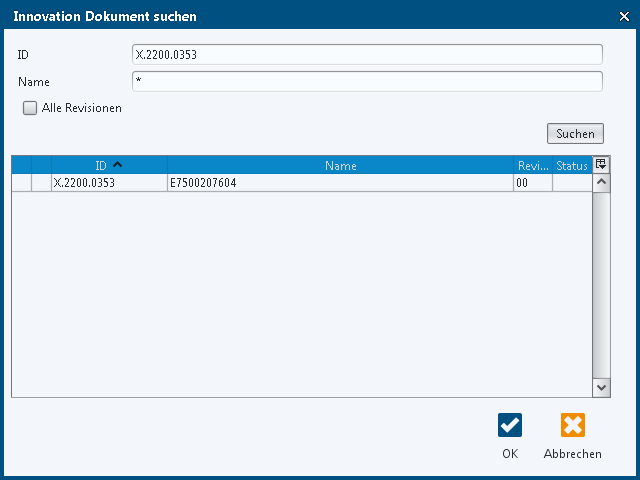Click the E7500207604 name cell
640x480 pixels.
[x=340, y=183]
